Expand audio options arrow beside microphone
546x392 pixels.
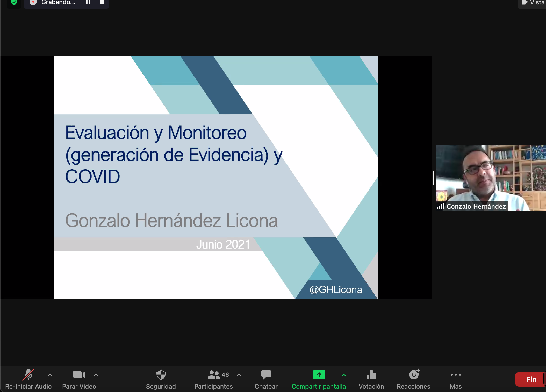click(x=50, y=375)
